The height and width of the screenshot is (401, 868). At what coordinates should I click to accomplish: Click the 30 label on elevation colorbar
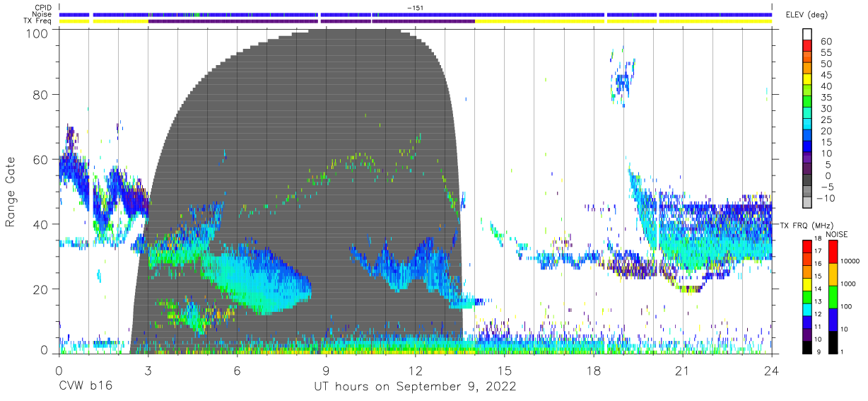[x=827, y=109]
